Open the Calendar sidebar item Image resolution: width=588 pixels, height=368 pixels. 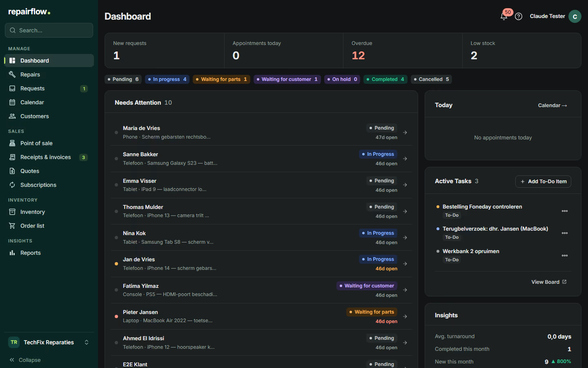pyautogui.click(x=49, y=102)
